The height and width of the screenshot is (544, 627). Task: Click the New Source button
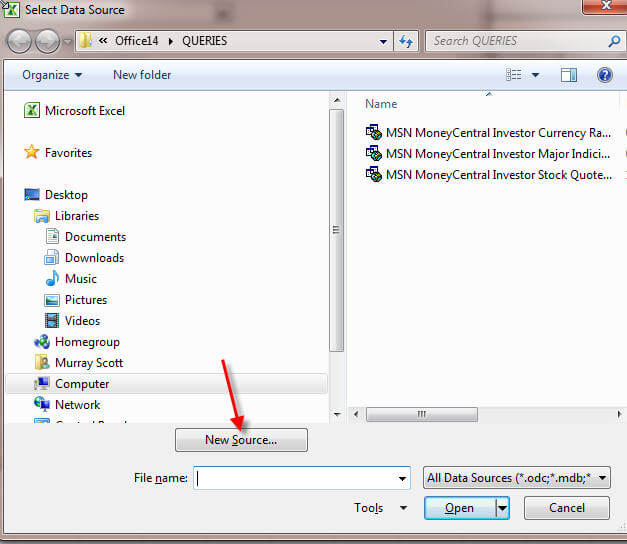coord(241,440)
